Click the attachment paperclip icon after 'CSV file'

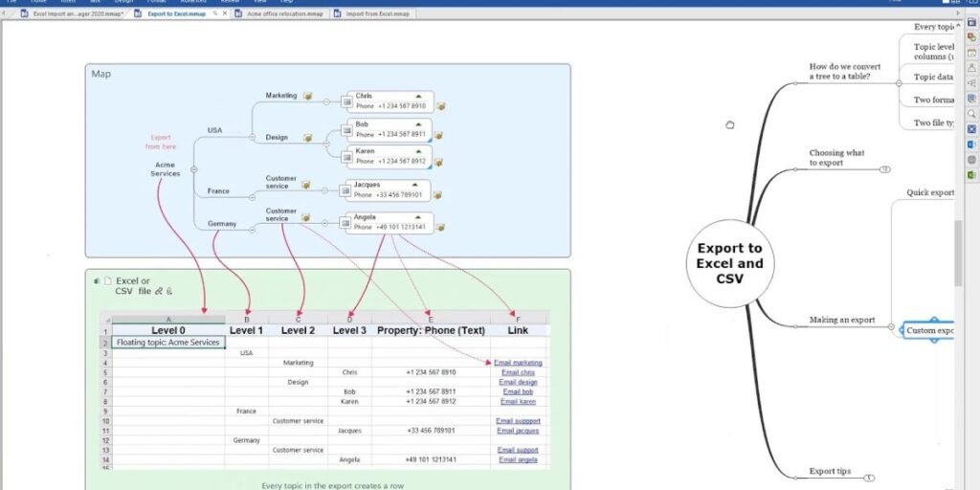point(168,291)
